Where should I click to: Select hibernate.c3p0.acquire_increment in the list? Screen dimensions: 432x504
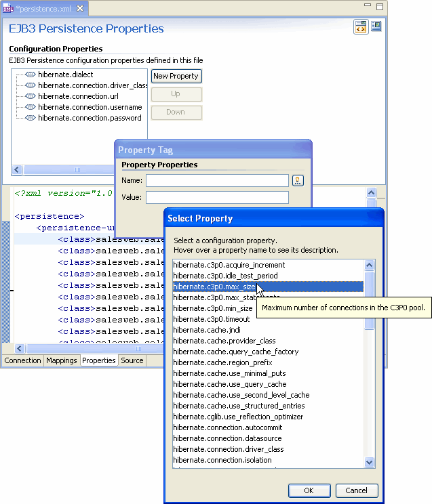tap(268, 265)
